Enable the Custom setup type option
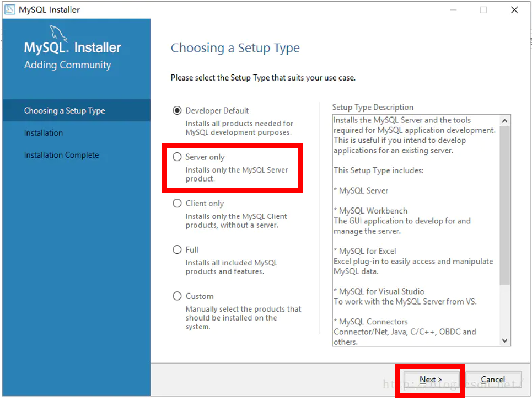The image size is (532, 400). tap(177, 296)
